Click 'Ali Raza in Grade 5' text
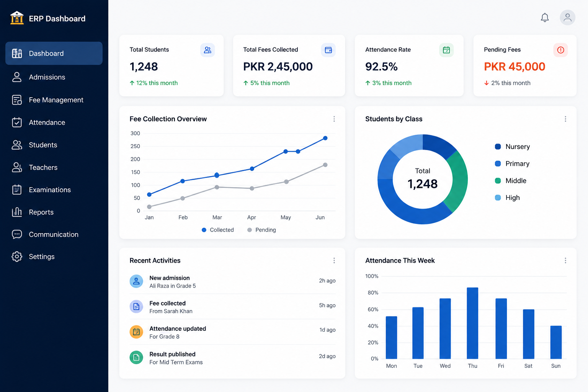Screen dimensions: 588x392 [x=173, y=286]
